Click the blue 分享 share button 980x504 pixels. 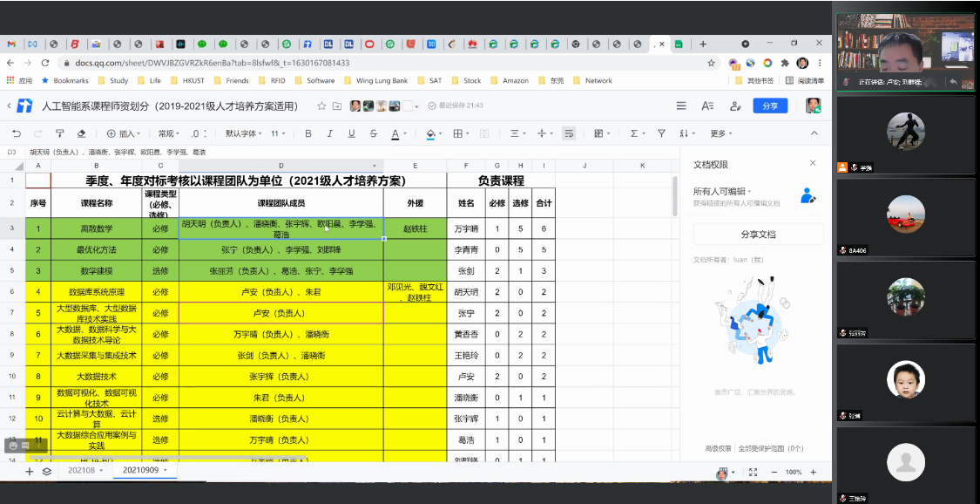(x=769, y=106)
